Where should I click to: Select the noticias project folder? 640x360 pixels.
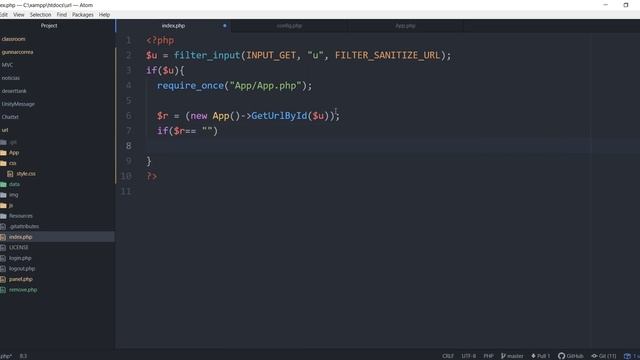point(11,78)
